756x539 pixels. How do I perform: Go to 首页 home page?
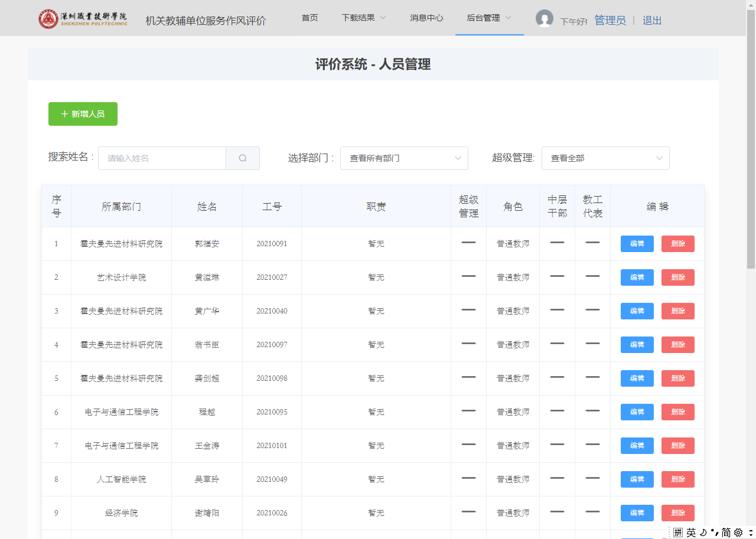click(x=309, y=18)
